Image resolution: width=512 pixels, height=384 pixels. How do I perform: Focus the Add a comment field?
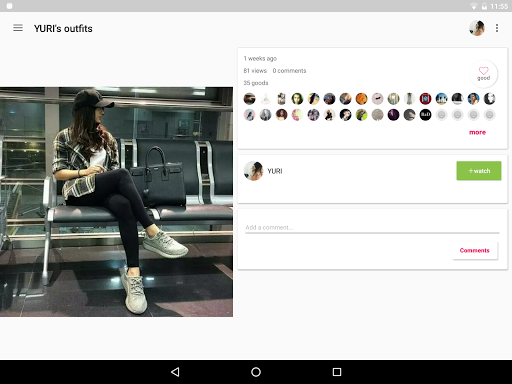372,228
